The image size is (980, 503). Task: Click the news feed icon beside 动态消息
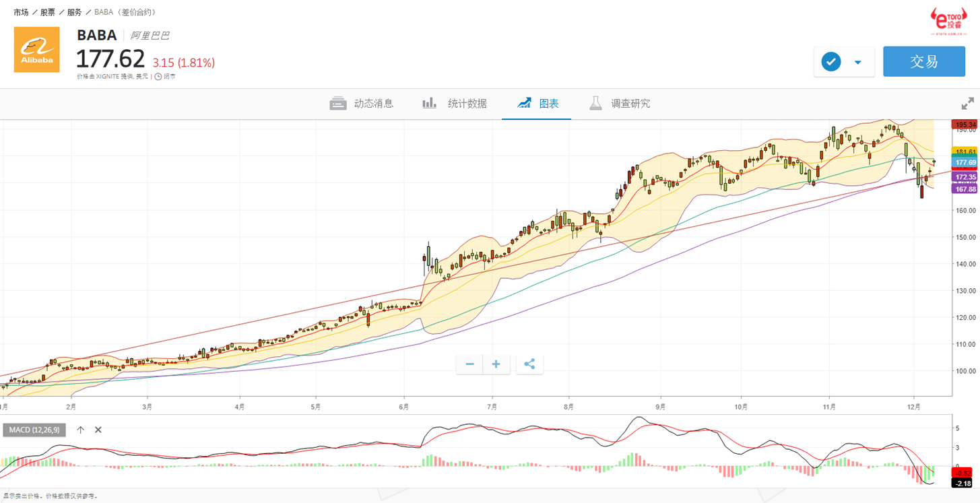coord(338,104)
